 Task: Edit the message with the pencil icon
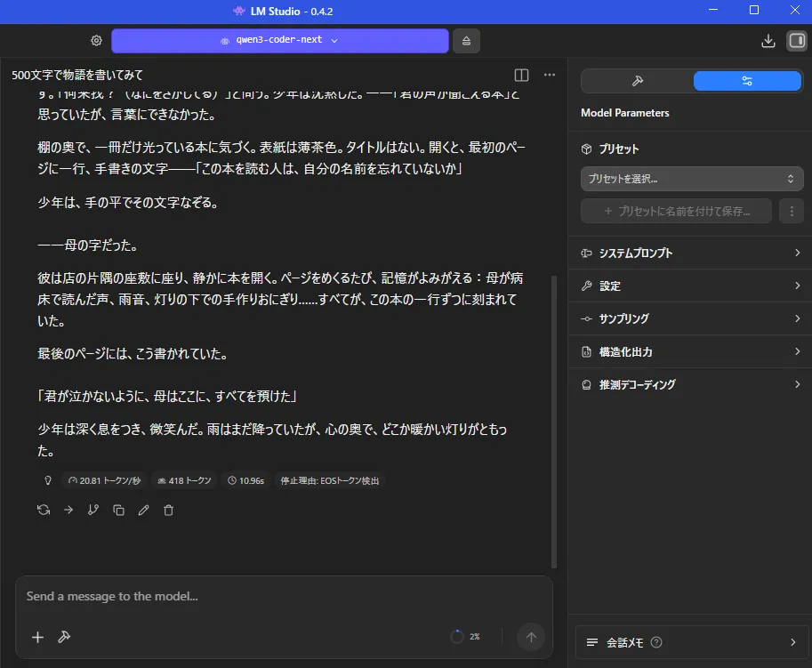pos(143,510)
